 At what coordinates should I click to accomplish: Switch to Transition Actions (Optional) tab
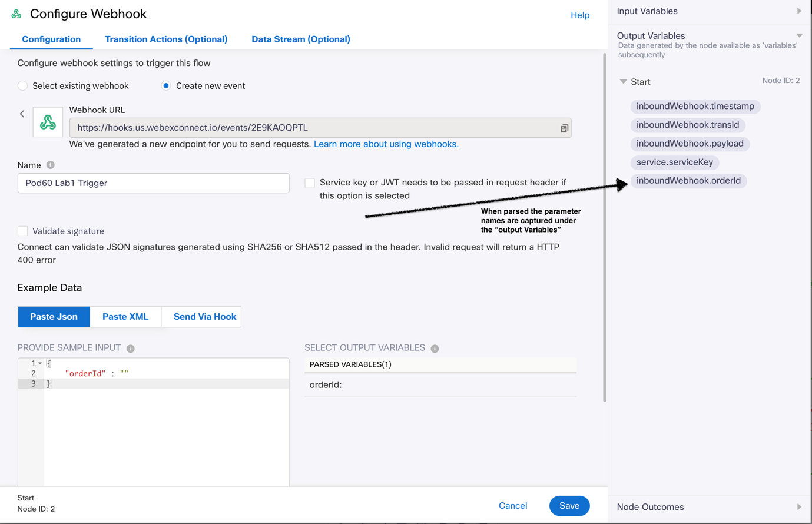[x=166, y=39]
